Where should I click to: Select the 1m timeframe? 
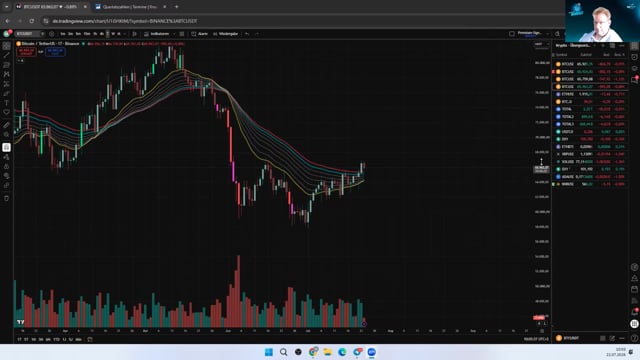63,34
